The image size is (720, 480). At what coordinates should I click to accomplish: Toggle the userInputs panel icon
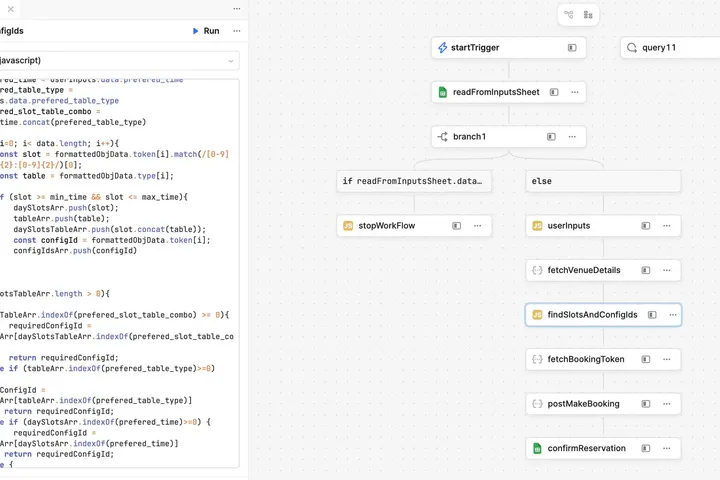click(x=646, y=226)
